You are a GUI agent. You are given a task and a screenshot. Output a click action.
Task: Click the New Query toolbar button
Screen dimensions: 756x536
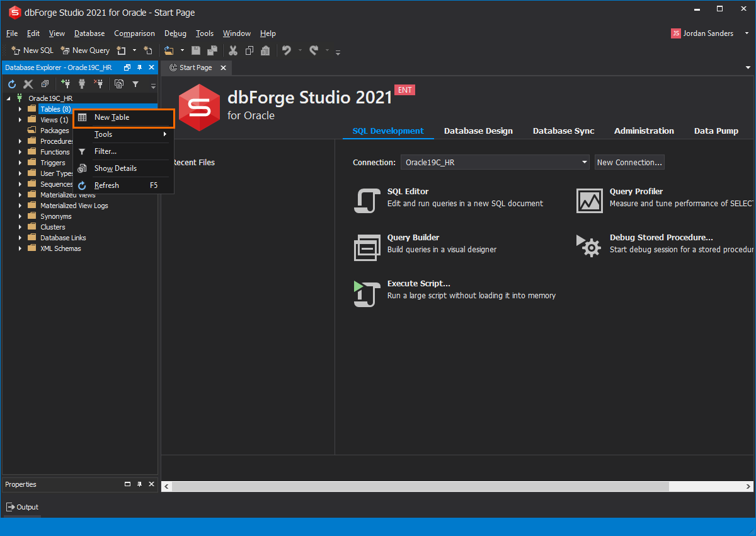(85, 50)
